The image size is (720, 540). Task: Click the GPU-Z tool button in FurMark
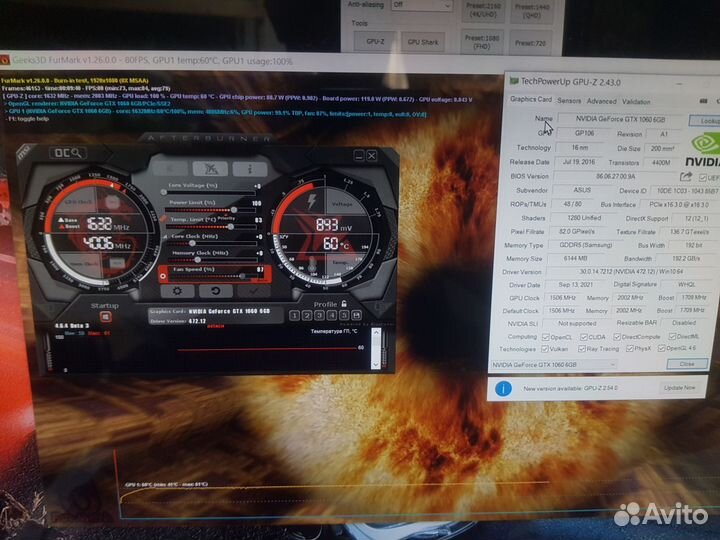pyautogui.click(x=375, y=41)
